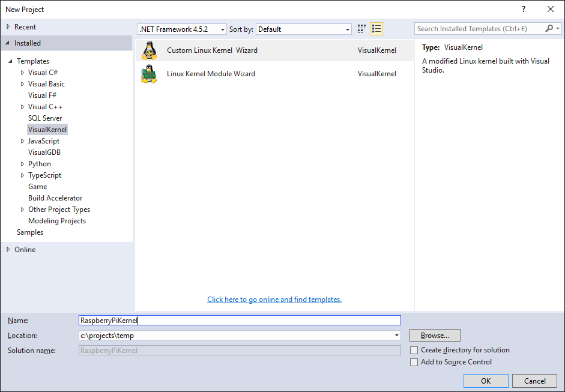
Task: Expand the Visual C# node arrow
Action: (x=22, y=73)
